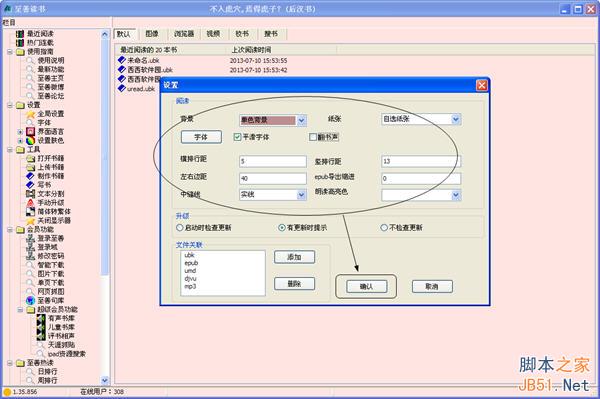
Task: Click the globe icon beside 至善句库
Action: [x=31, y=301]
